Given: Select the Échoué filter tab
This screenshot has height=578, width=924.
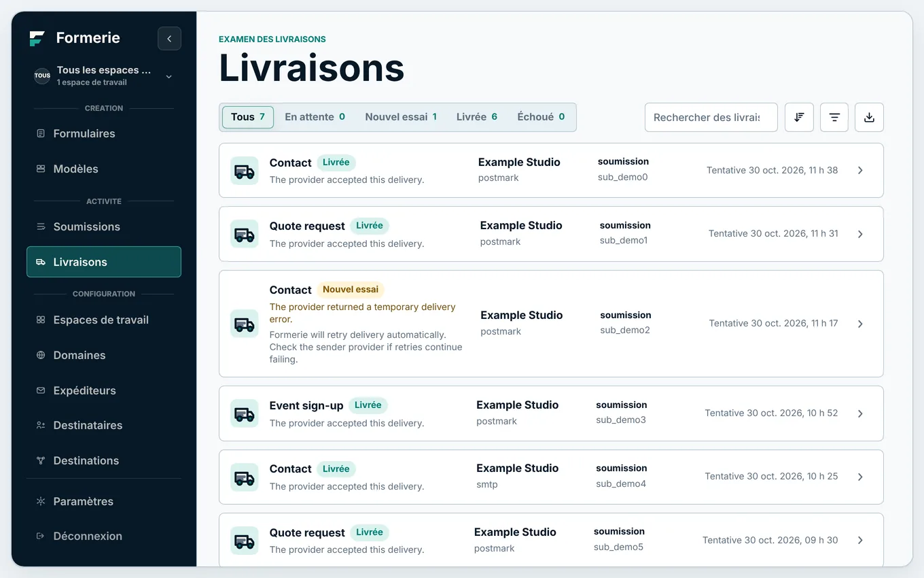Looking at the screenshot, I should [541, 117].
